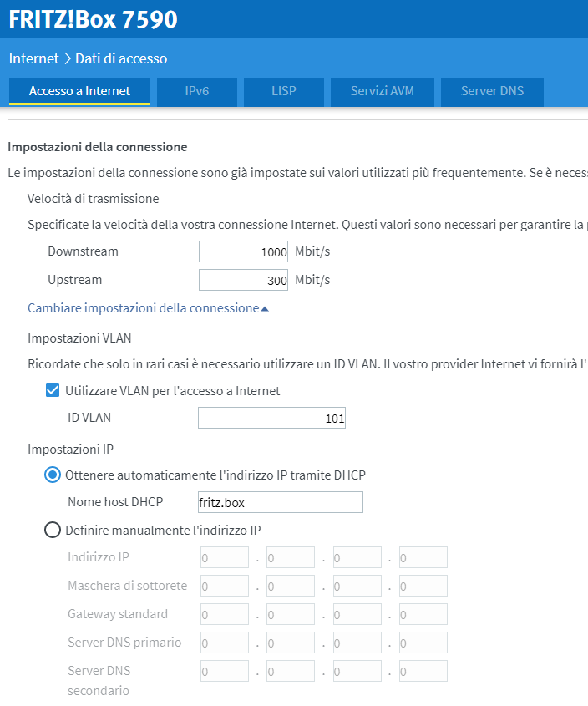This screenshot has height=706, width=588.
Task: Click first octet of Server DNS secondario
Action: click(x=225, y=671)
